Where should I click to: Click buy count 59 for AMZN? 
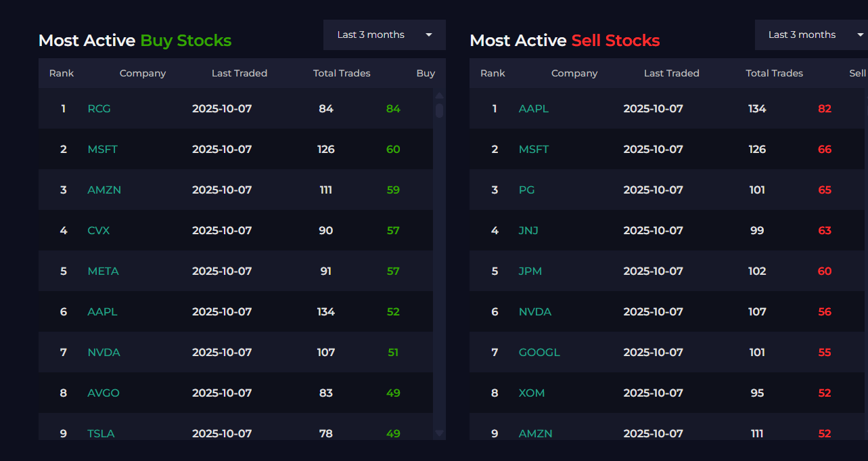(x=393, y=190)
